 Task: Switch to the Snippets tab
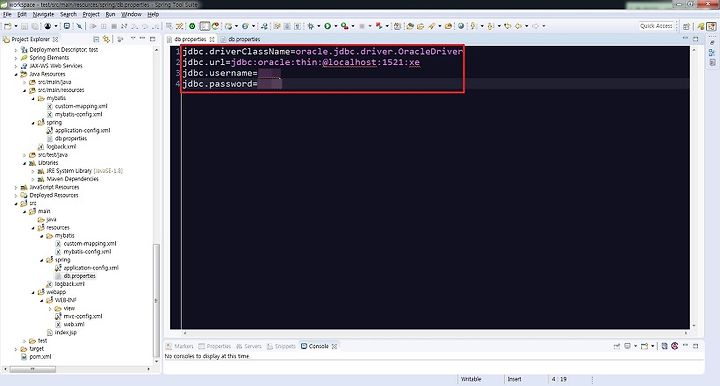(x=281, y=346)
